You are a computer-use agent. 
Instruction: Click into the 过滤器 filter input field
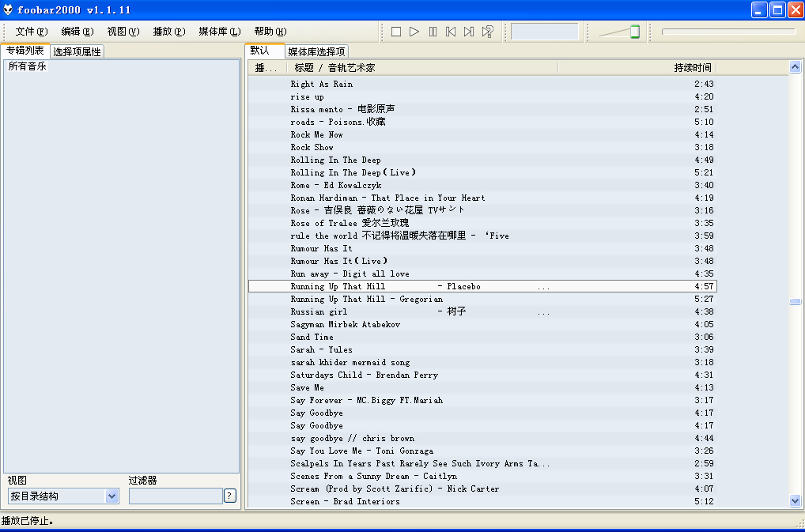click(x=176, y=496)
